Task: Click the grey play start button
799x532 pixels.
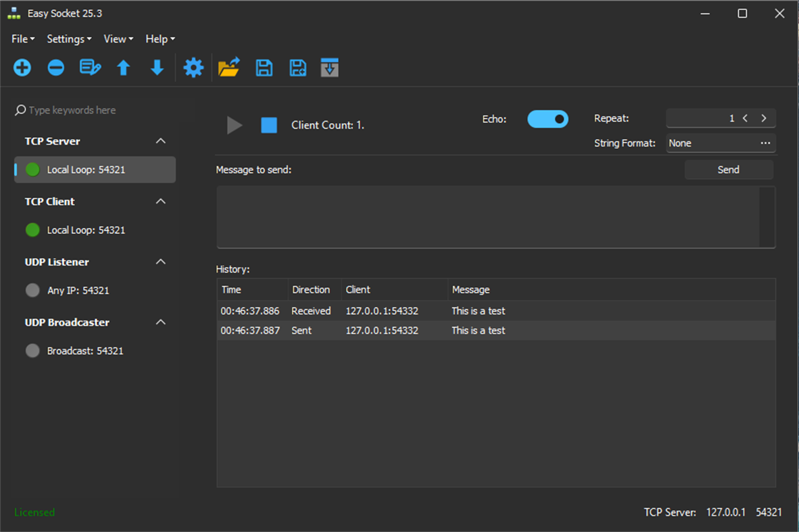Action: (x=235, y=125)
